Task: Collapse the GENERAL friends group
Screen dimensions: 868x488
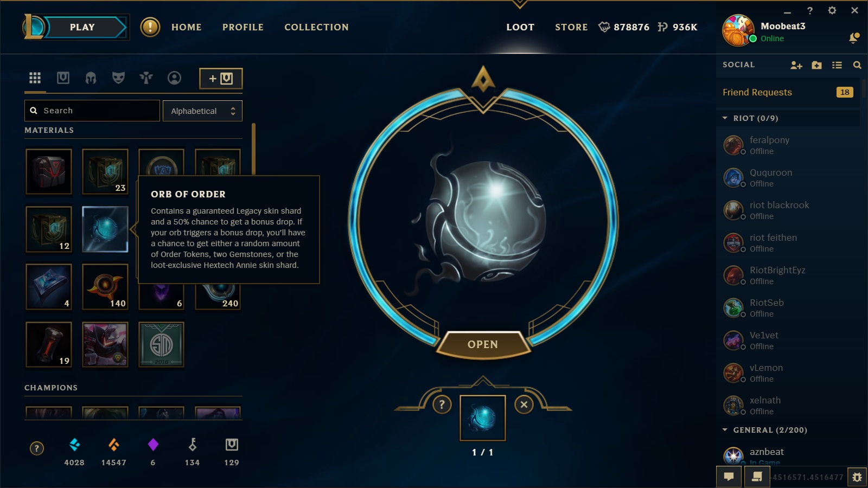Action: pyautogui.click(x=725, y=430)
